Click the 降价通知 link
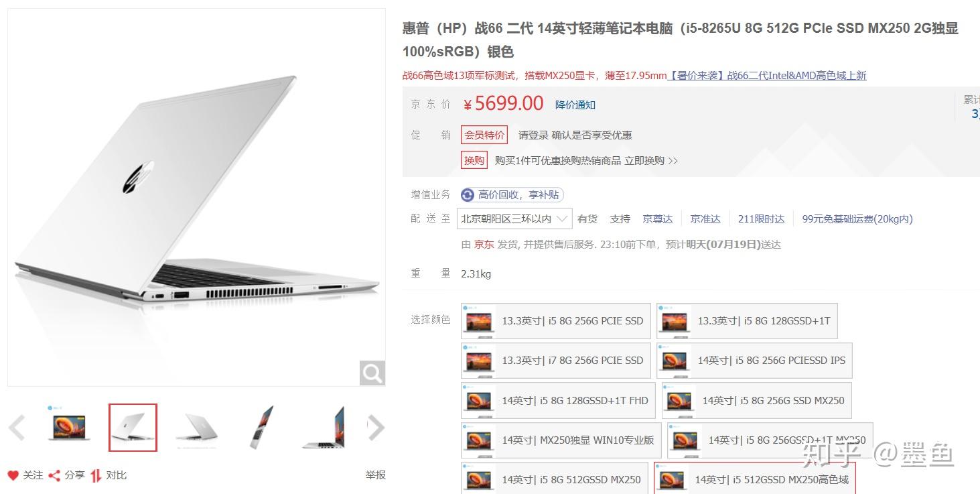 575,105
